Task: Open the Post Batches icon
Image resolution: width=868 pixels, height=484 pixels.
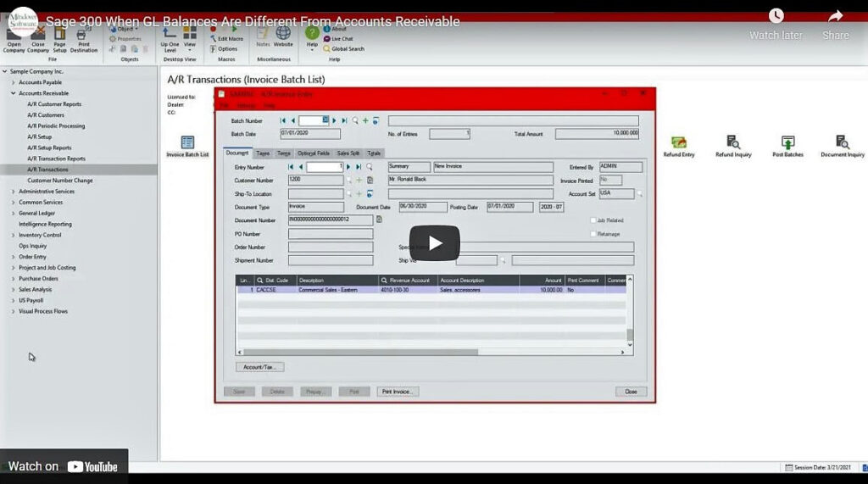Action: [x=787, y=146]
